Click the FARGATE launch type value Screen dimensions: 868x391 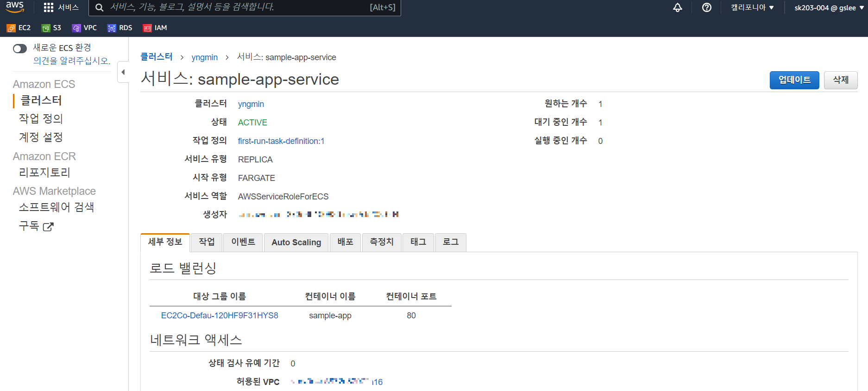(x=257, y=178)
